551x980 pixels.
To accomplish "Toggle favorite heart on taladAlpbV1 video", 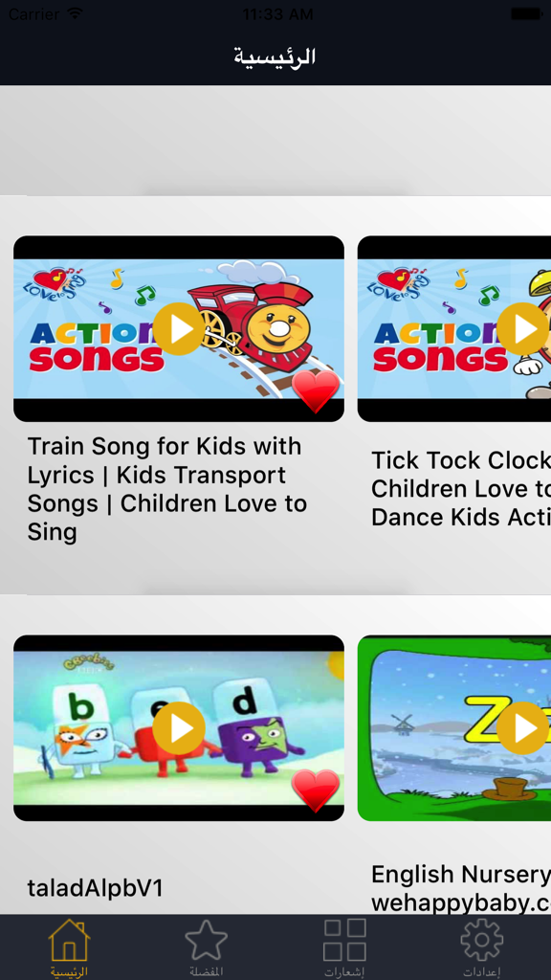I will click(x=316, y=791).
